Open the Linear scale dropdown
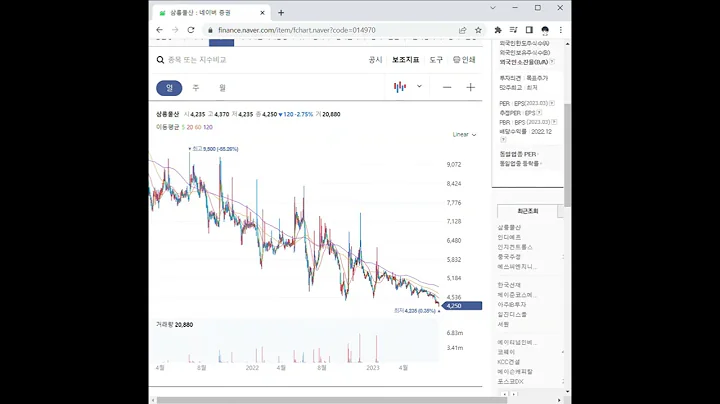720x404 pixels. point(464,135)
